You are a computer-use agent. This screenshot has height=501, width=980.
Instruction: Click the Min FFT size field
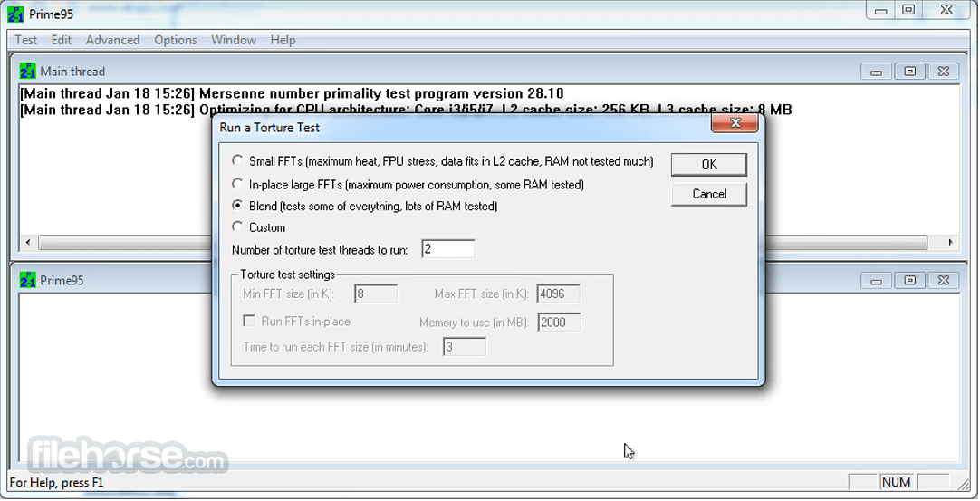tap(376, 294)
